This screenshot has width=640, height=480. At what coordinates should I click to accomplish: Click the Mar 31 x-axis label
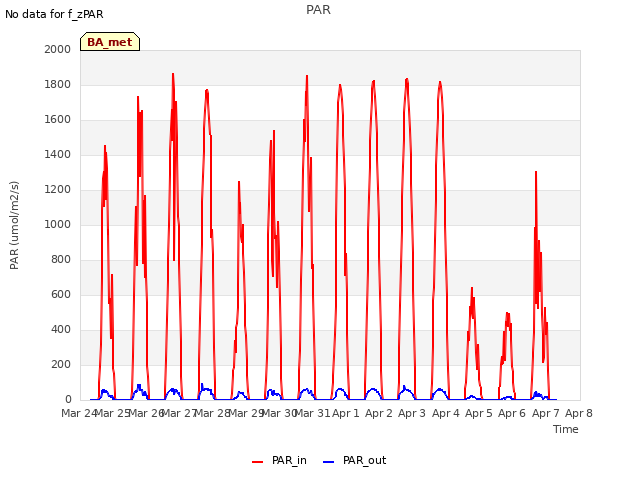pyautogui.click(x=312, y=413)
